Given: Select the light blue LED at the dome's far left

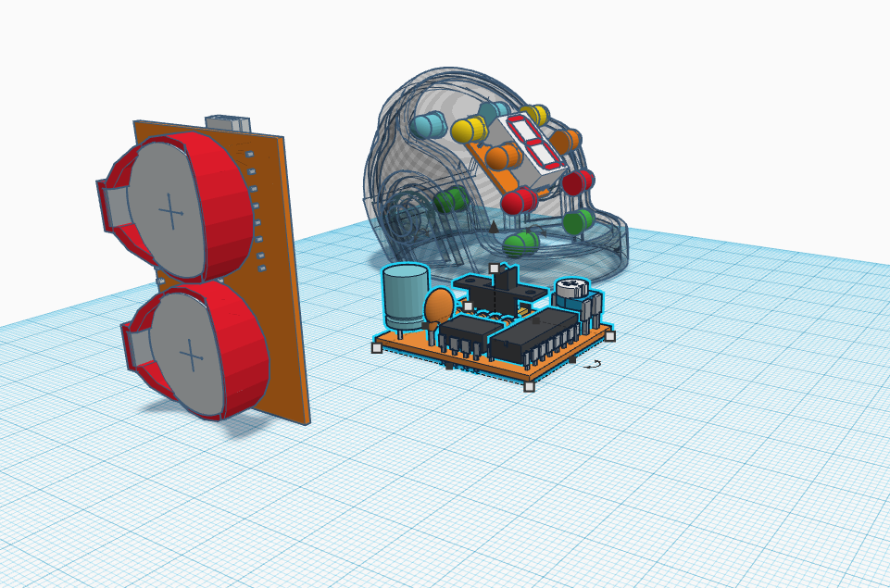Looking at the screenshot, I should pos(429,125).
